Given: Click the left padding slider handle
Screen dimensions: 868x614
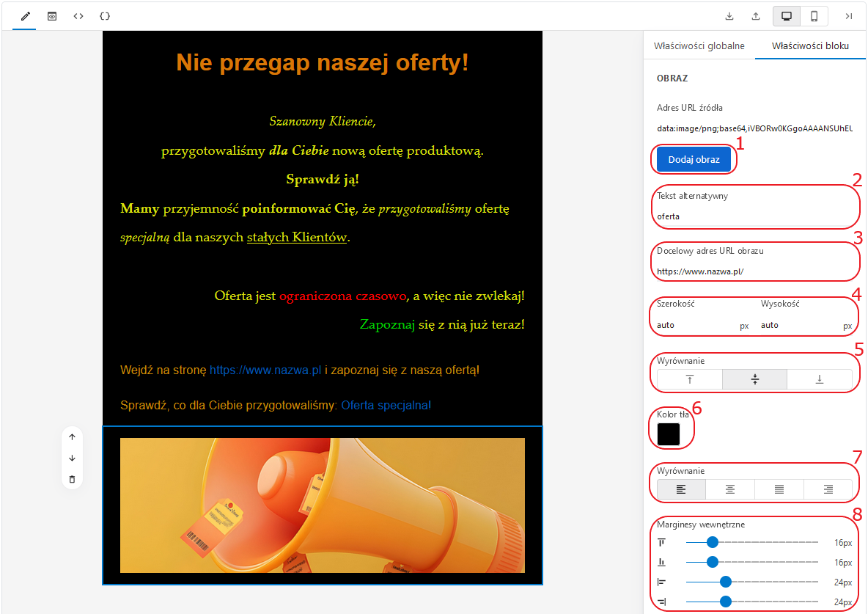Looking at the screenshot, I should (x=726, y=581).
